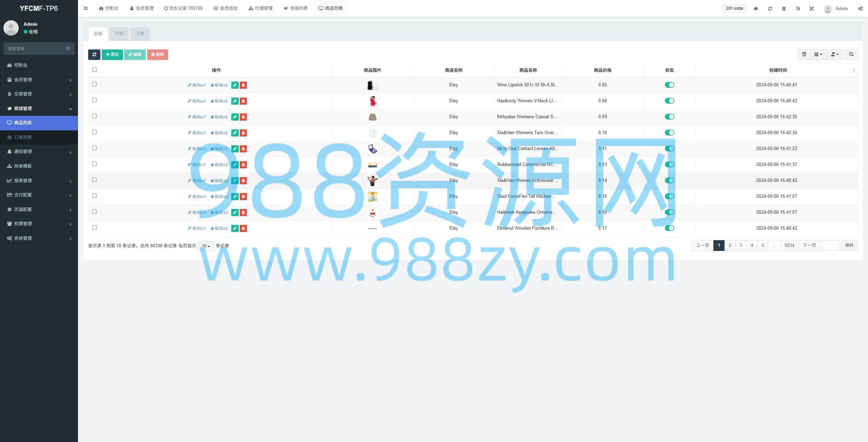Screen dimensions: 868x442
Task: Open the rows-per-page dropdown showing 10
Action: click(206, 246)
